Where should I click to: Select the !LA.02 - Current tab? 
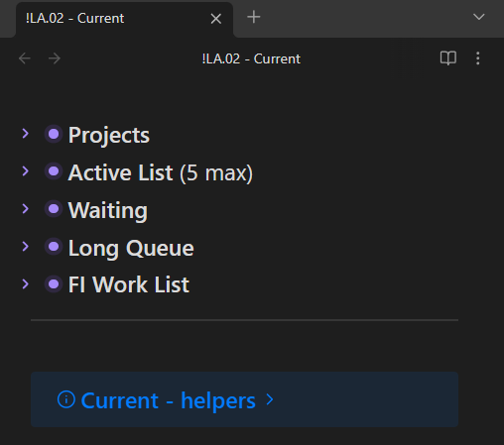124,20
